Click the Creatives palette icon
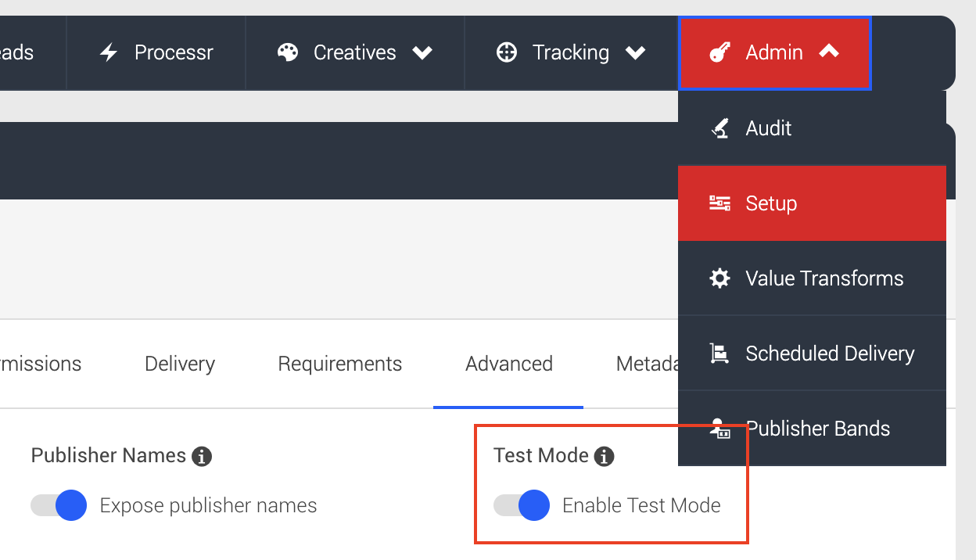The height and width of the screenshot is (560, 976). [288, 52]
